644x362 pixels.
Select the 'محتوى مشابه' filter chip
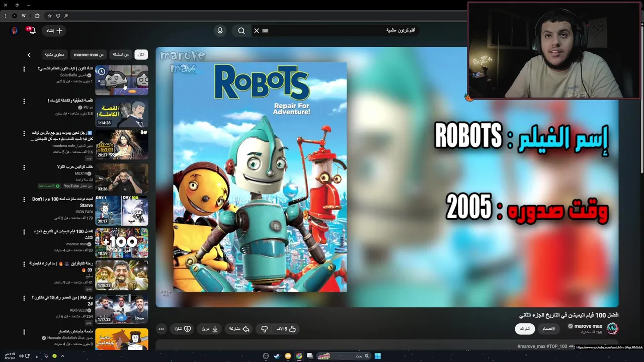click(x=54, y=54)
